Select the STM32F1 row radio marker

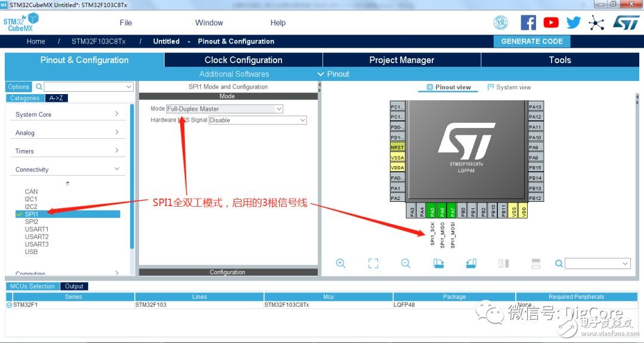coord(9,305)
